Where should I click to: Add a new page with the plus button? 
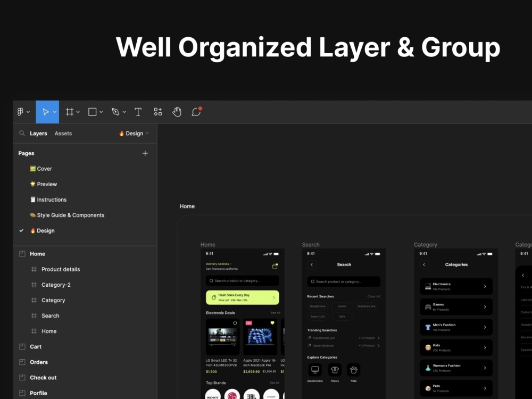(145, 153)
